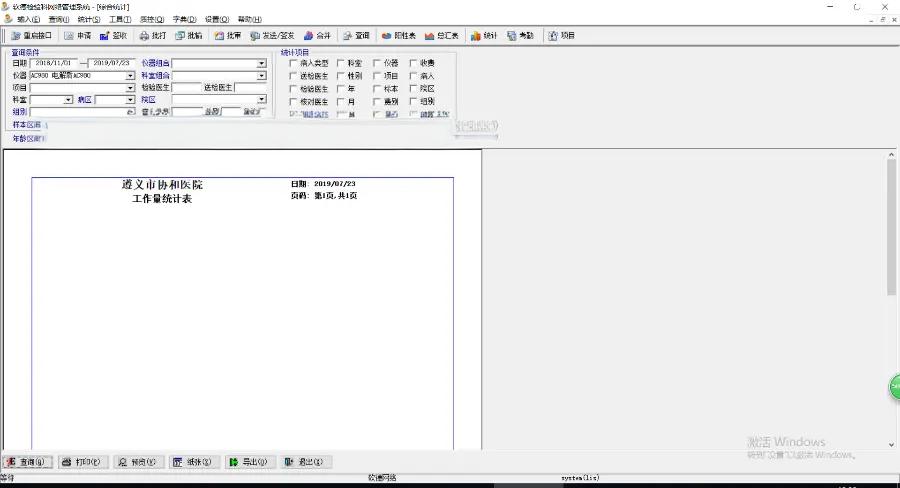Click the 送检医生 text input field
Viewport: 900px width, 488px height.
coord(250,88)
